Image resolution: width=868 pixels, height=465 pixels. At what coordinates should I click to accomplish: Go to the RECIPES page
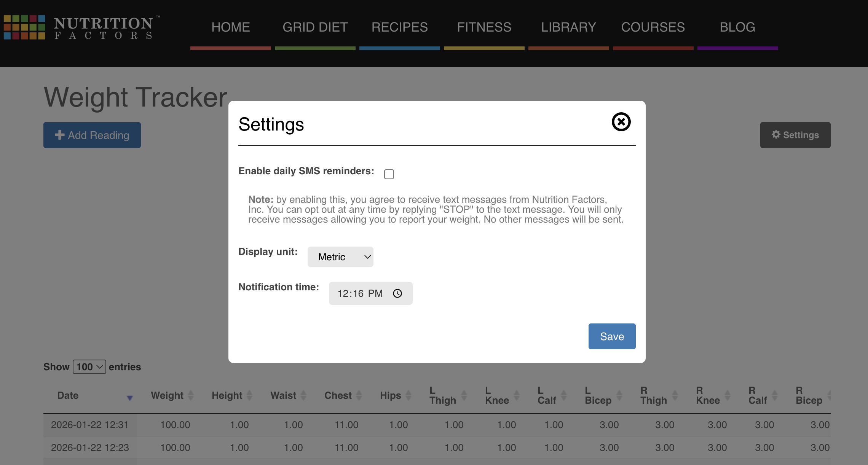click(x=399, y=27)
